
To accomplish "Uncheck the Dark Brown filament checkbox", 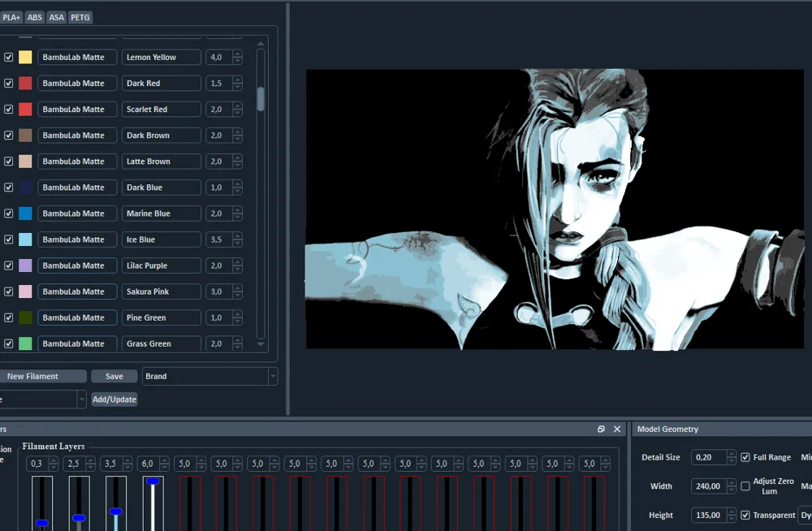I will pyautogui.click(x=9, y=136).
